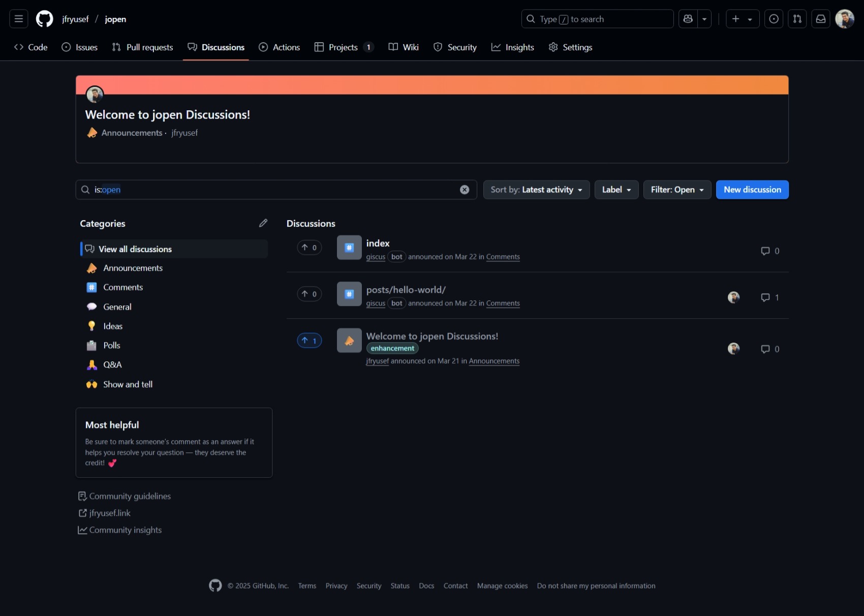Open your profile avatar menu
This screenshot has height=616, width=864.
[844, 19]
